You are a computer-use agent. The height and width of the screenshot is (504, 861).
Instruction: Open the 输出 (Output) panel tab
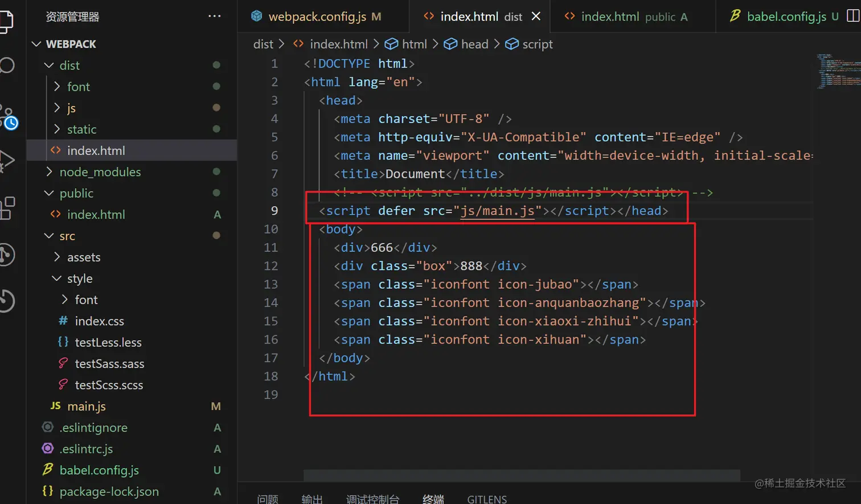click(312, 499)
